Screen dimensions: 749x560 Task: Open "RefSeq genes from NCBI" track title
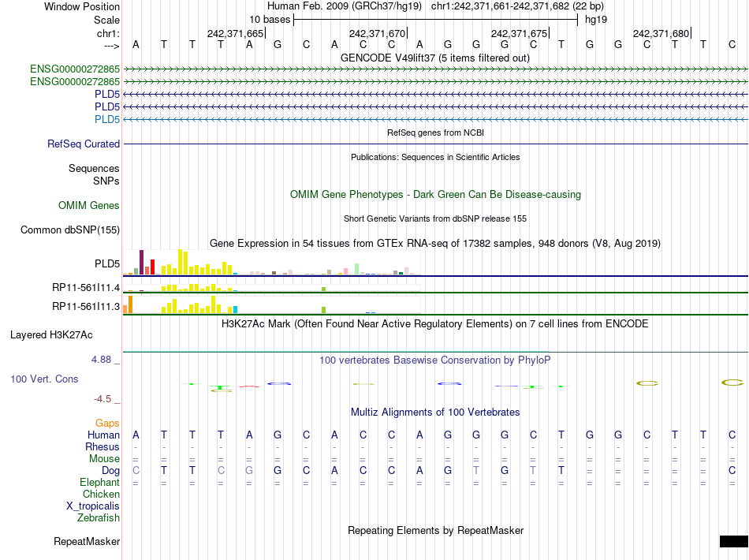435,133
